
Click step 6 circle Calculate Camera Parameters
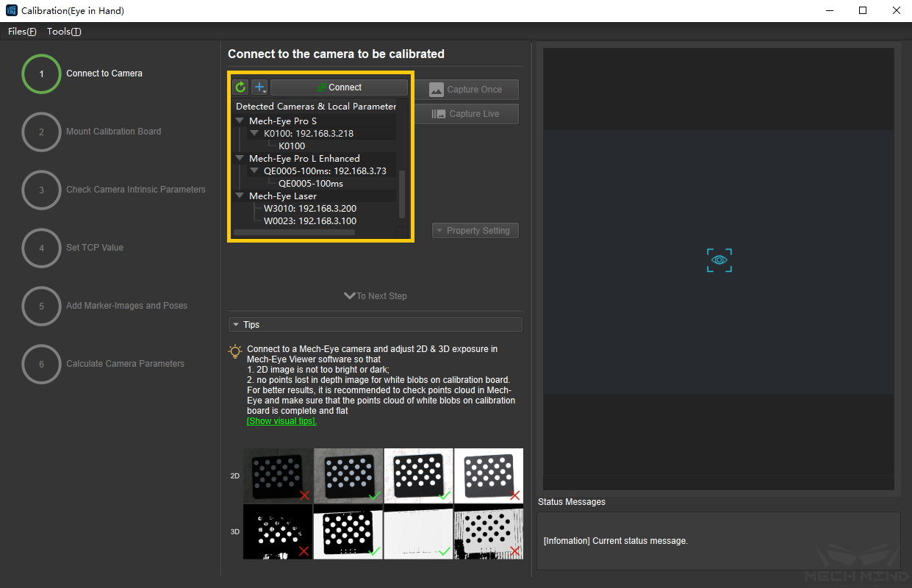pos(41,364)
